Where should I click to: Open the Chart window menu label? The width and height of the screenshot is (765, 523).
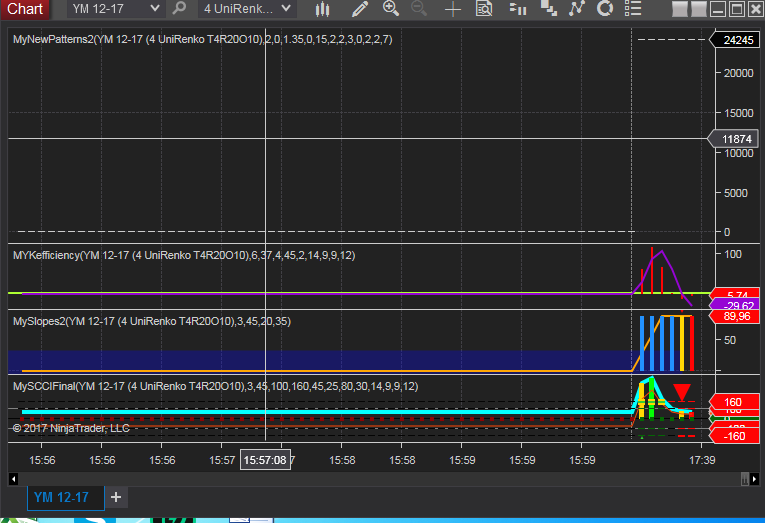pos(24,9)
